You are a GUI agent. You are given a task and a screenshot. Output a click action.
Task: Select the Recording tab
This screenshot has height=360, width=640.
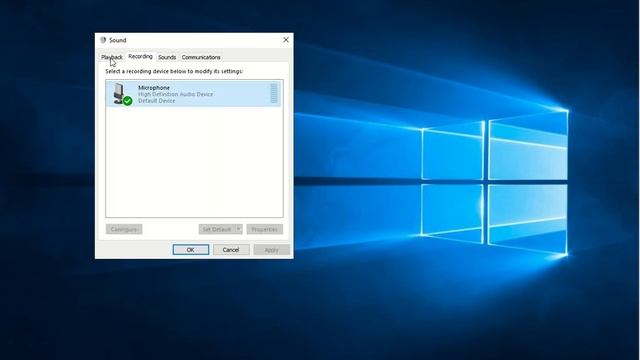click(x=140, y=57)
